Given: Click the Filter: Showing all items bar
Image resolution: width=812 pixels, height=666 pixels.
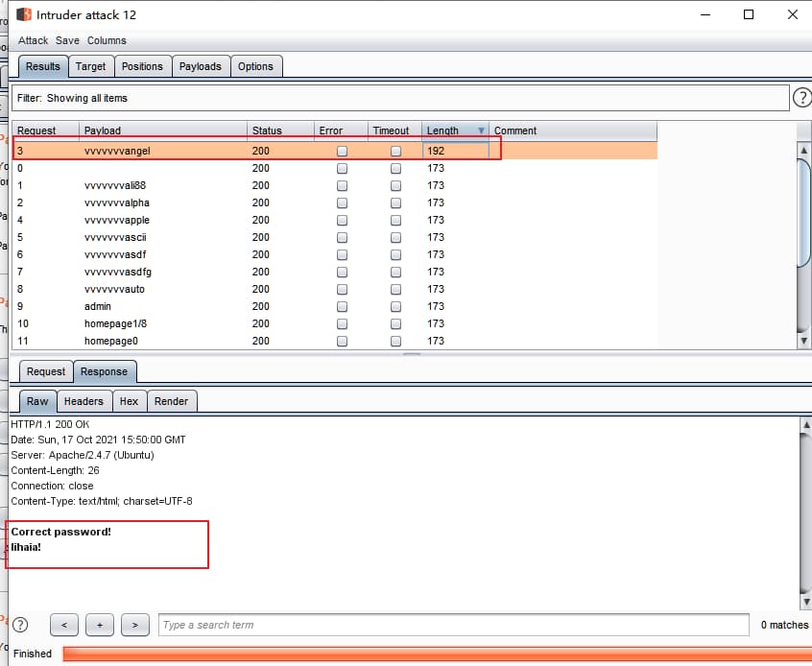Looking at the screenshot, I should point(400,98).
